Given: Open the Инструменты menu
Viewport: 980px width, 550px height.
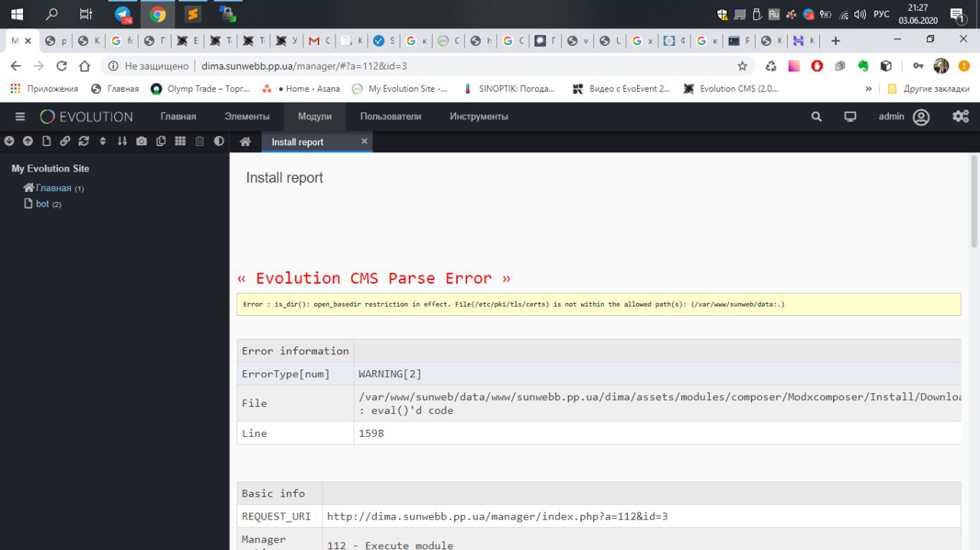Looking at the screenshot, I should point(479,116).
